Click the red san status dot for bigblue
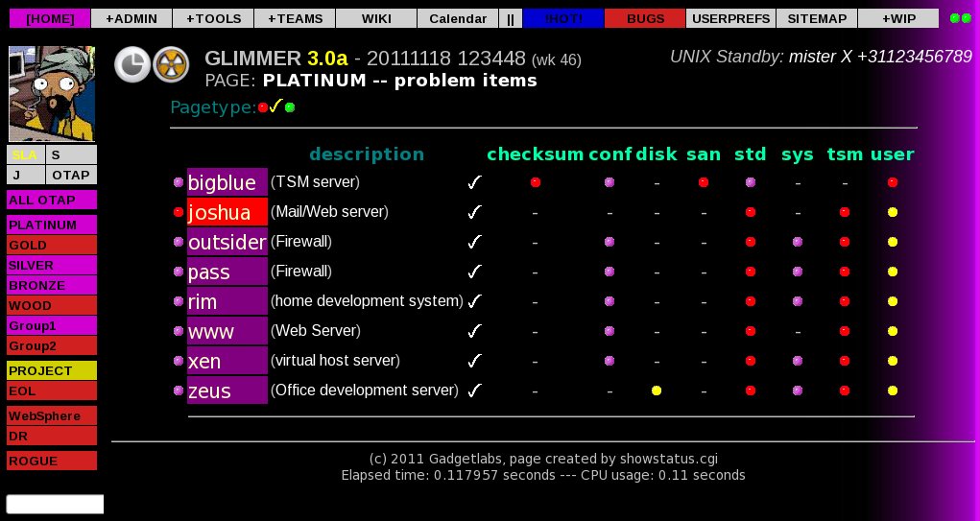 pyautogui.click(x=704, y=181)
